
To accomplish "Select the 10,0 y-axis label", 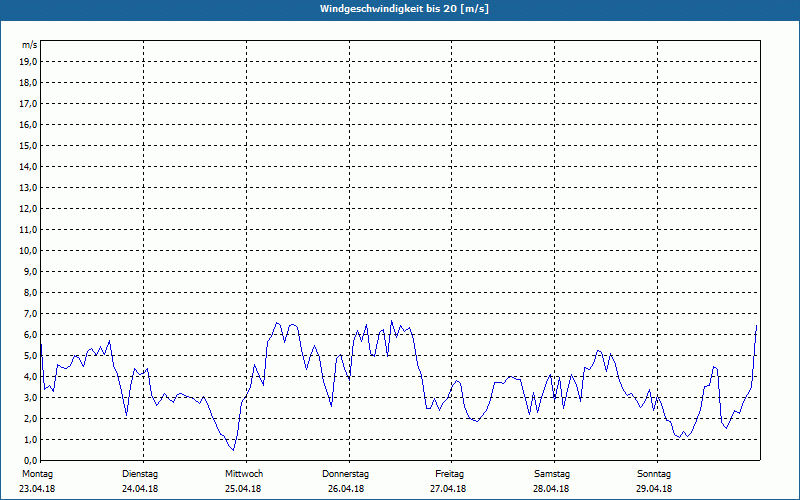I will click(28, 251).
